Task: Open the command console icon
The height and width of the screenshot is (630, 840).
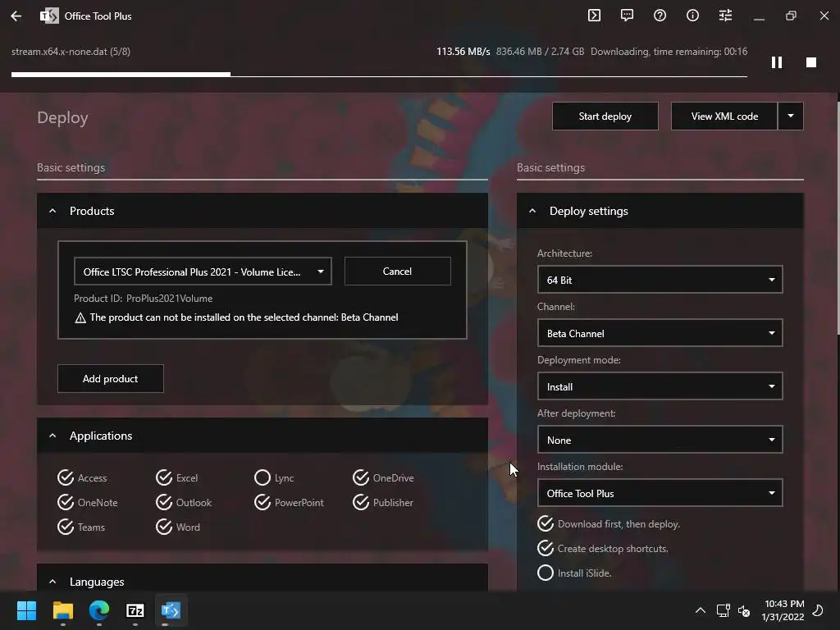Action: (x=594, y=16)
